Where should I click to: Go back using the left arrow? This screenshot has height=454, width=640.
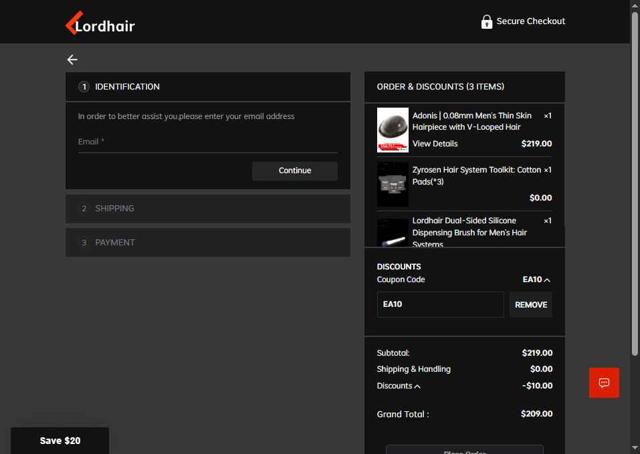pos(72,60)
